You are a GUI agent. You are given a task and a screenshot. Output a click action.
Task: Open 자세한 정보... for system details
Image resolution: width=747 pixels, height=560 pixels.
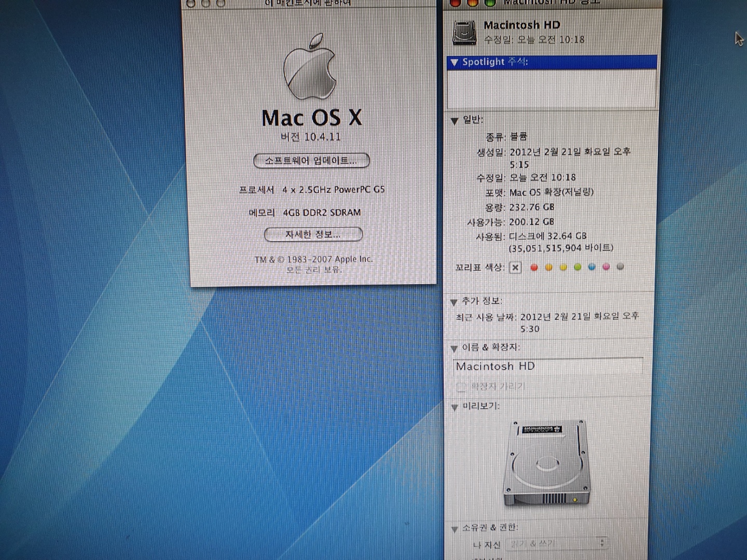(313, 235)
